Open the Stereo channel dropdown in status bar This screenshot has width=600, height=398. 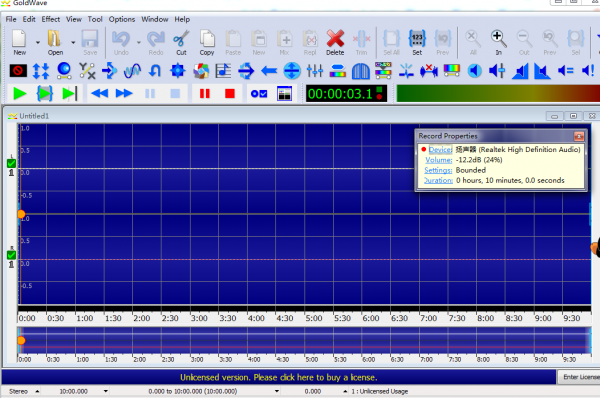(x=37, y=391)
